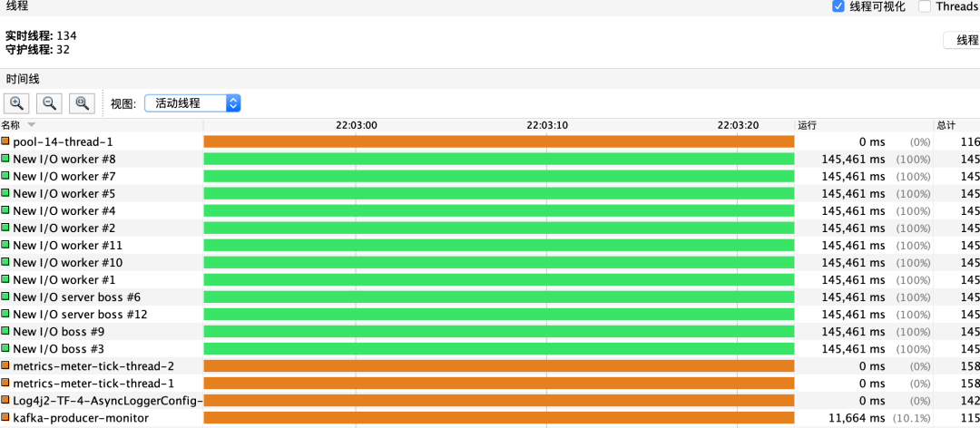Select the New I/O server boss #12 name
The height and width of the screenshot is (428, 980).
click(80, 315)
